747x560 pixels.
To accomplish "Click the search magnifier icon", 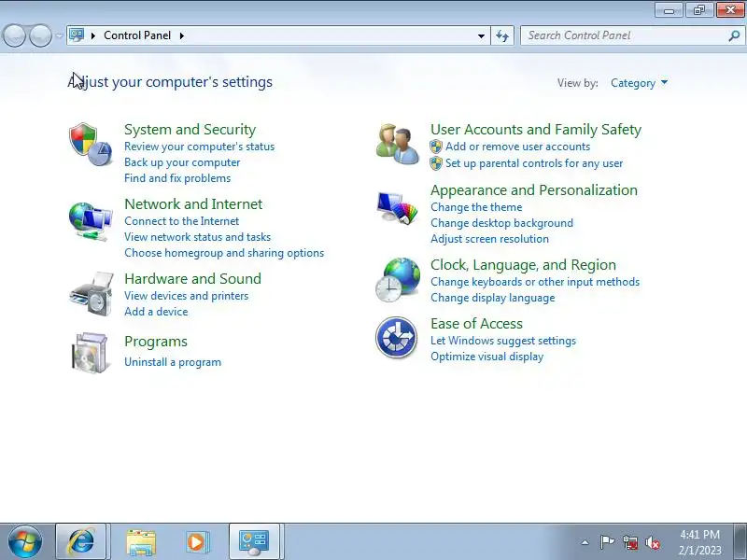I will pos(734,35).
